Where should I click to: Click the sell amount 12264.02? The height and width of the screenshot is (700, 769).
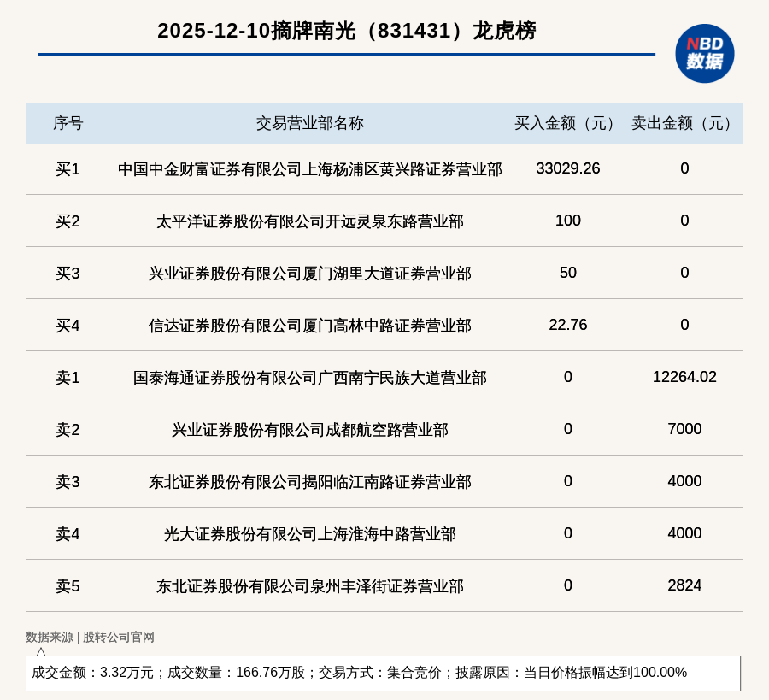[684, 377]
